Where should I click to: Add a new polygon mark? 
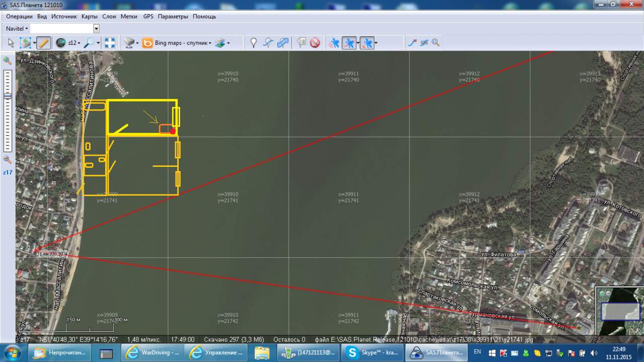point(283,43)
